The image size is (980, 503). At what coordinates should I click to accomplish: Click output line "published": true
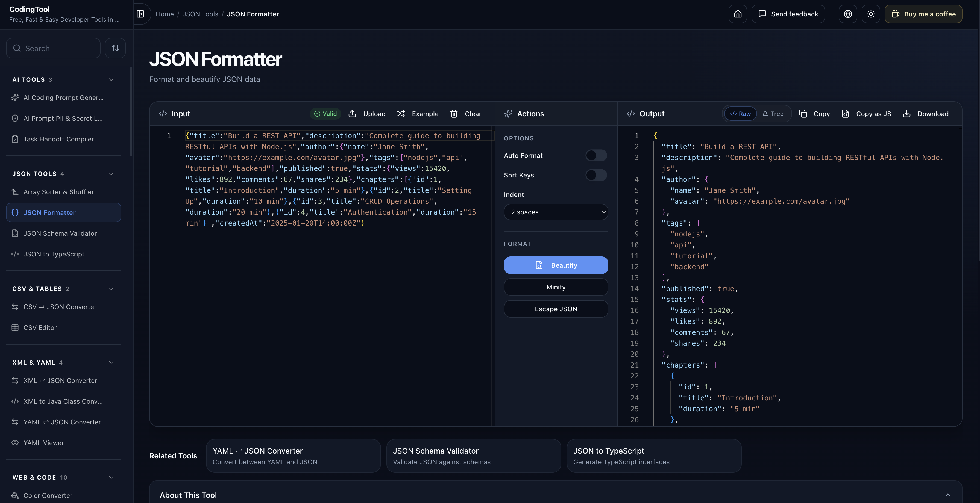coord(700,289)
